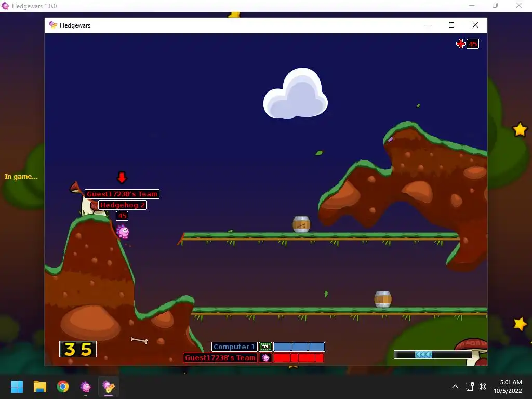Maximize the inner Hedgewars game window

click(x=451, y=25)
